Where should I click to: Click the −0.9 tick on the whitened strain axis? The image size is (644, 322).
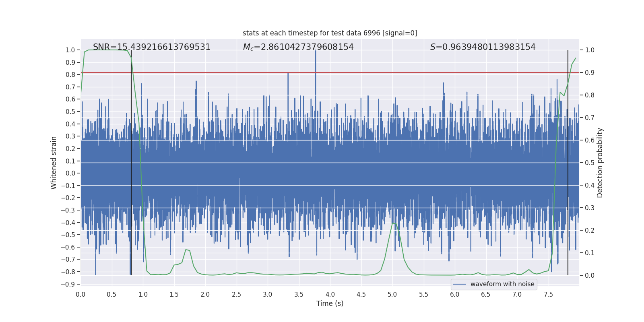(x=68, y=284)
